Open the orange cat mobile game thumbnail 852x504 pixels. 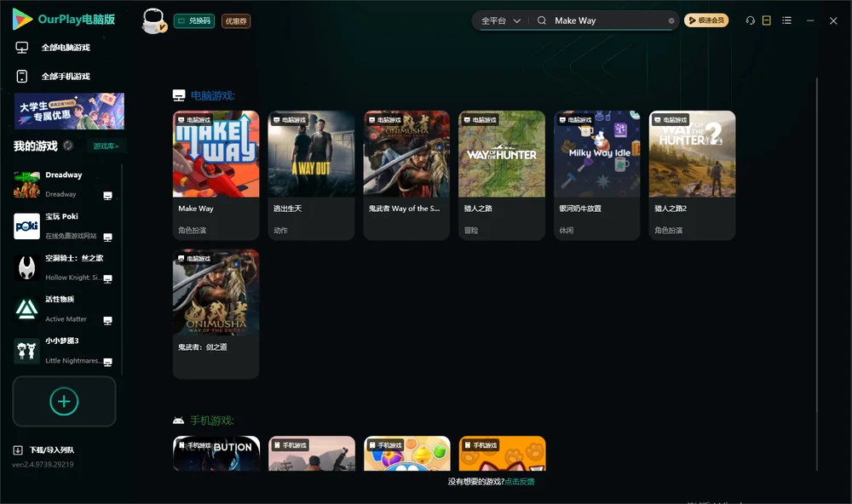point(502,453)
